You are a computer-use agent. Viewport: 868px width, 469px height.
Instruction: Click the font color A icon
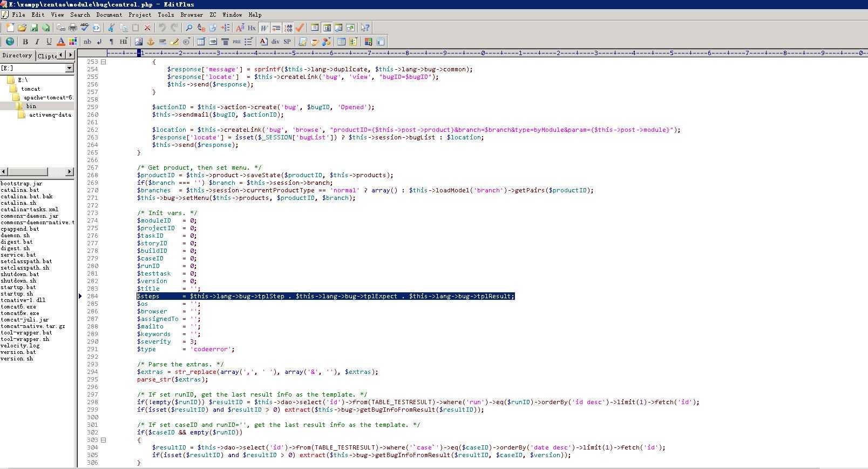[x=61, y=42]
